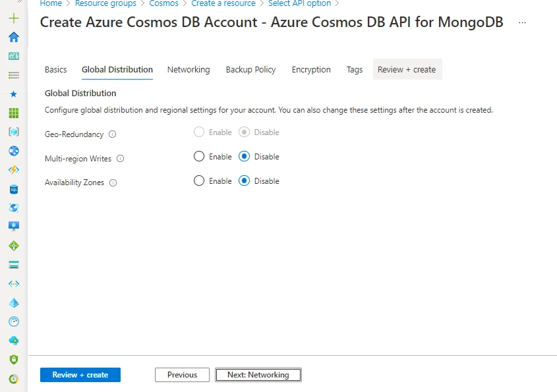Go back using the Previous button
The width and height of the screenshot is (557, 392).
(182, 374)
